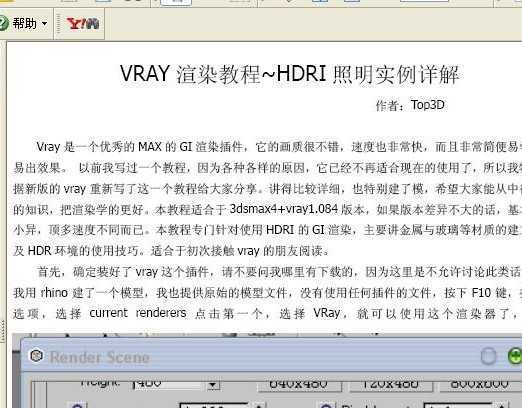
Task: Click the words current renderers in the text
Action: [x=138, y=313]
